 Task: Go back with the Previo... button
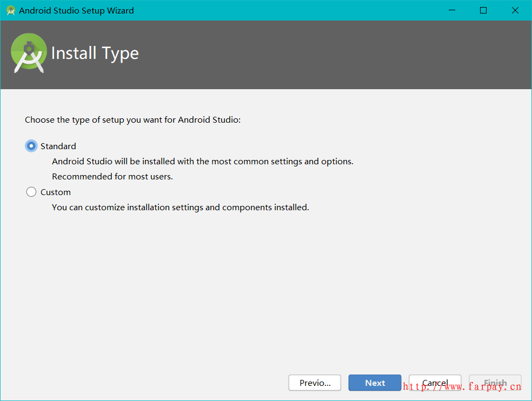pos(315,383)
